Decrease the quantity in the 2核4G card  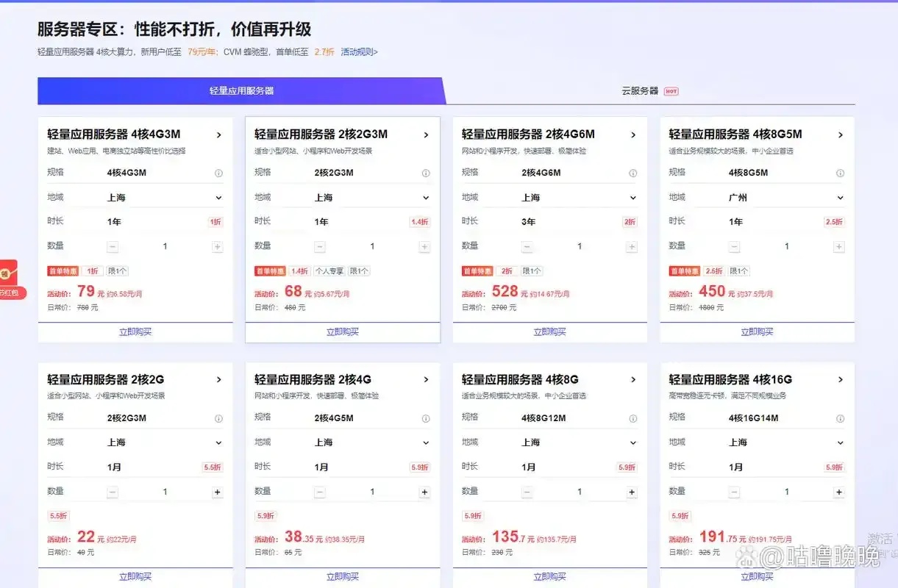point(320,492)
